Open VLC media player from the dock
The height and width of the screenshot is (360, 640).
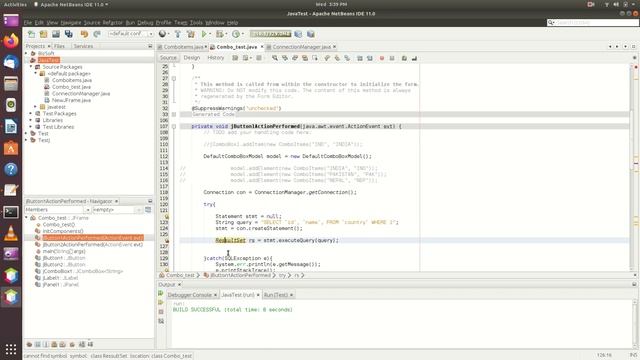tap(11, 233)
